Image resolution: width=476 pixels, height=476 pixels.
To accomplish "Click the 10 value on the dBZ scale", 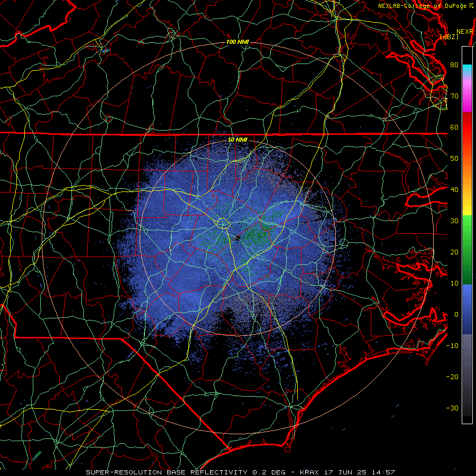I will (454, 283).
